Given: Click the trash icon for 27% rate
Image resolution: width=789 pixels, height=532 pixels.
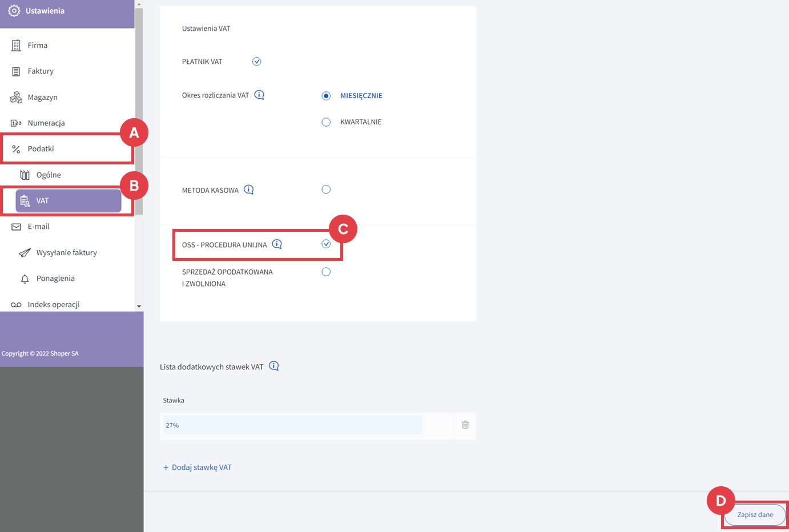Looking at the screenshot, I should [x=465, y=425].
